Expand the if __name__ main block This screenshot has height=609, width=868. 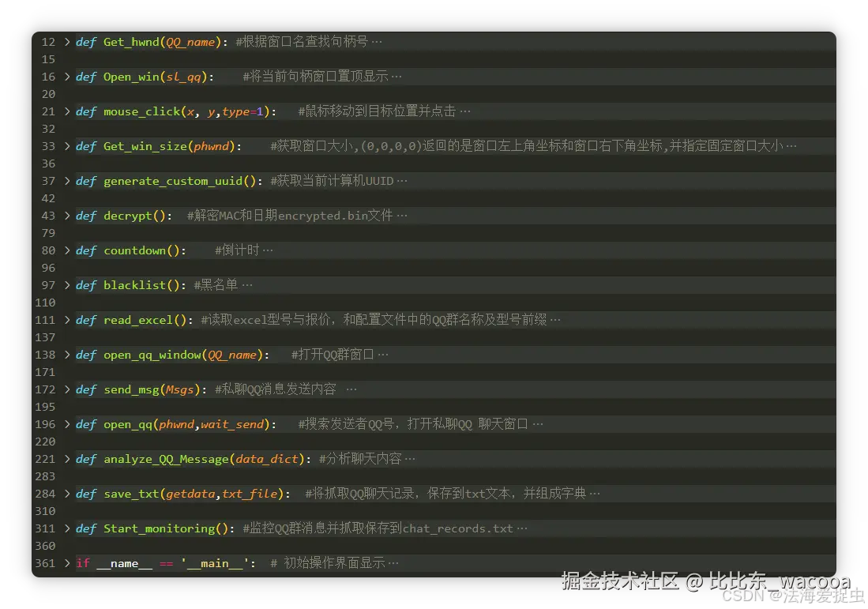coord(67,564)
